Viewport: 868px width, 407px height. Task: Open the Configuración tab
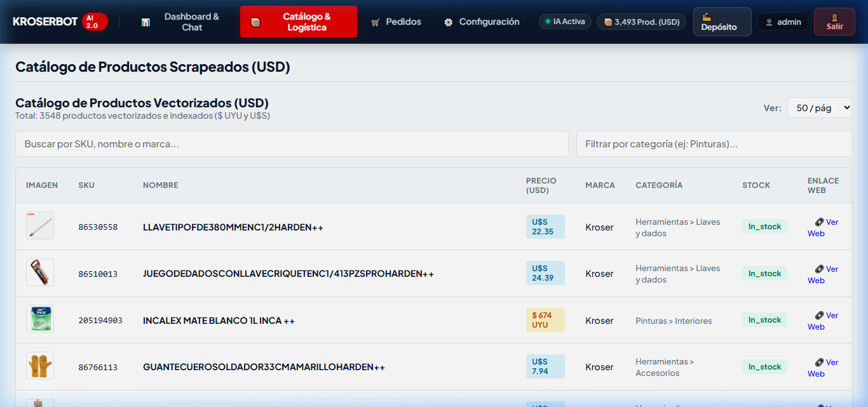coord(482,22)
